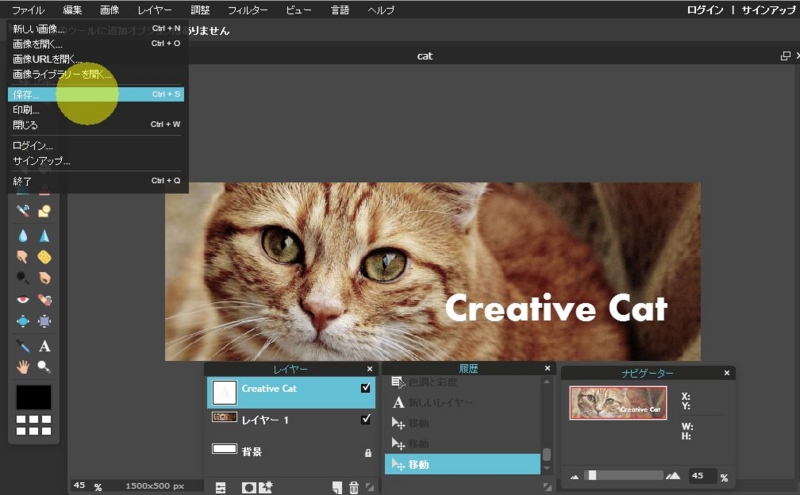Click the 背景 layer lock icon
This screenshot has width=800, height=495.
point(368,453)
